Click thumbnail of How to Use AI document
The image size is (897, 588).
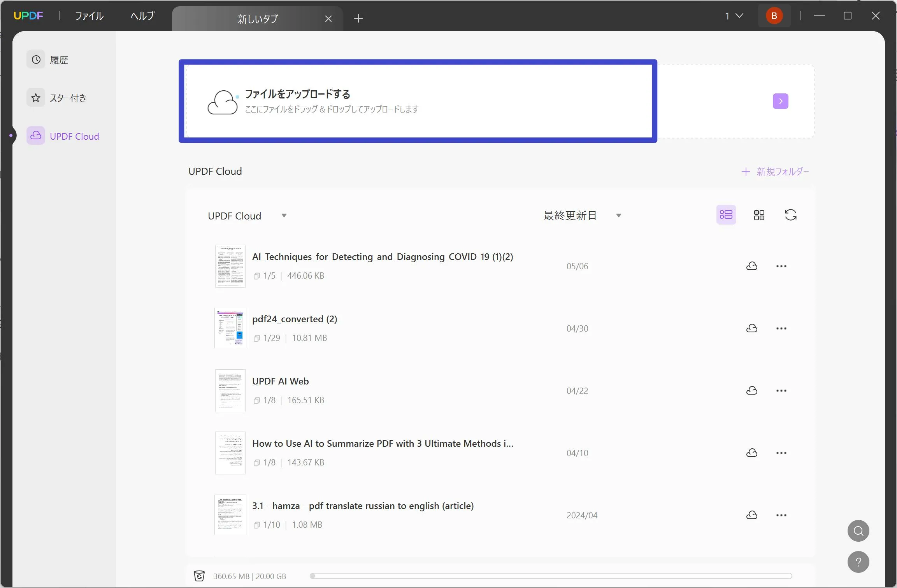click(230, 453)
